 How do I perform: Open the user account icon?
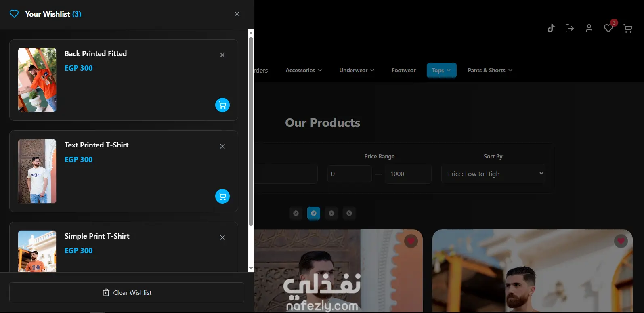tap(589, 28)
